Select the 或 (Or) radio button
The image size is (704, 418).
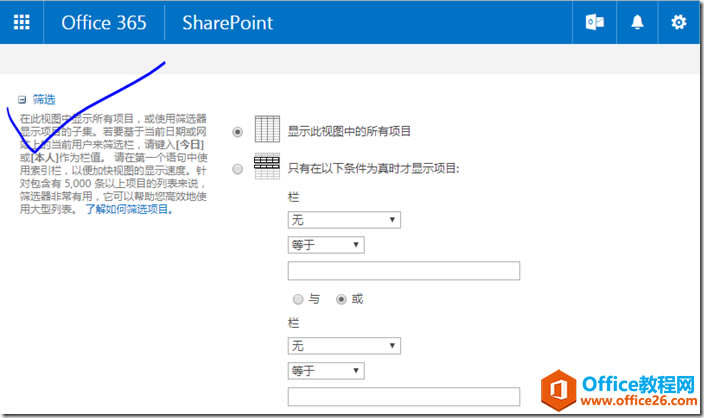tap(341, 299)
